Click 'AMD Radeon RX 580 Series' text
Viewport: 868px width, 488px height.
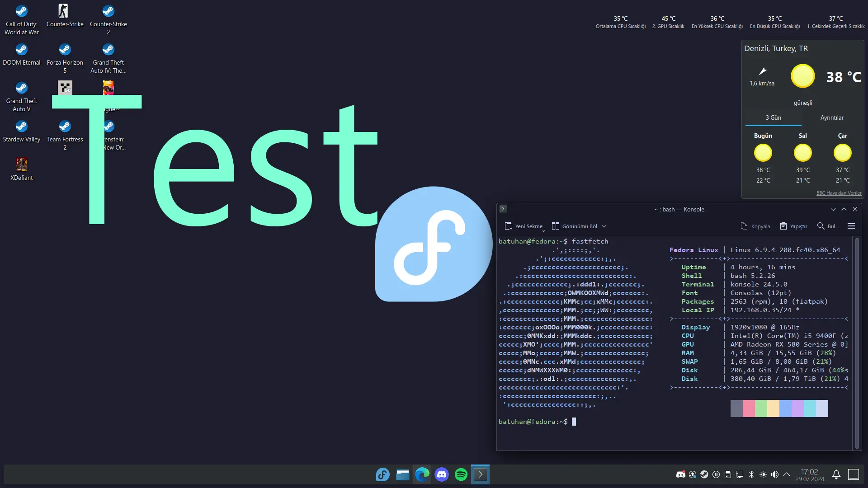point(779,344)
